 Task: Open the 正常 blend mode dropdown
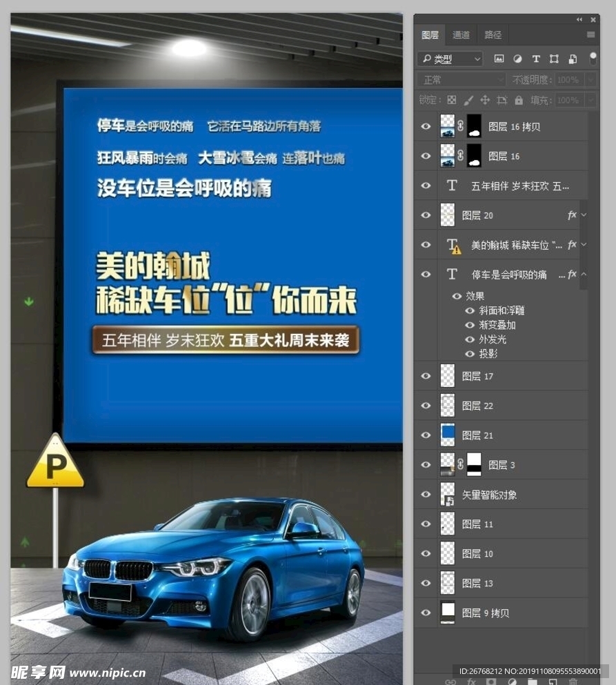tap(461, 80)
